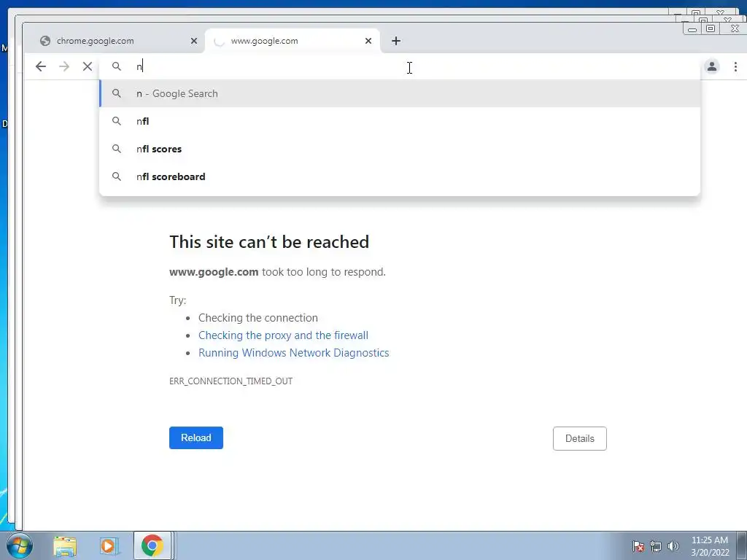Close the chrome.google.com tab

coord(194,41)
